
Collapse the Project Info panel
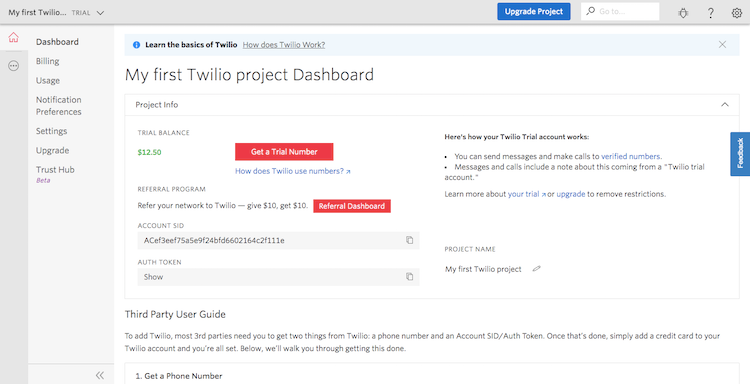pos(725,105)
